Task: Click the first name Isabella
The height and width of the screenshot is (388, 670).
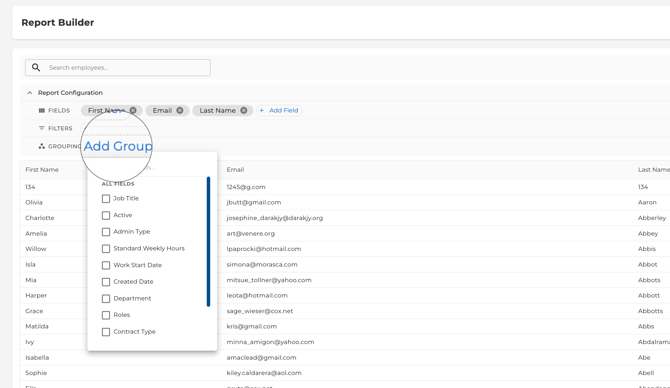Action: [x=37, y=358]
